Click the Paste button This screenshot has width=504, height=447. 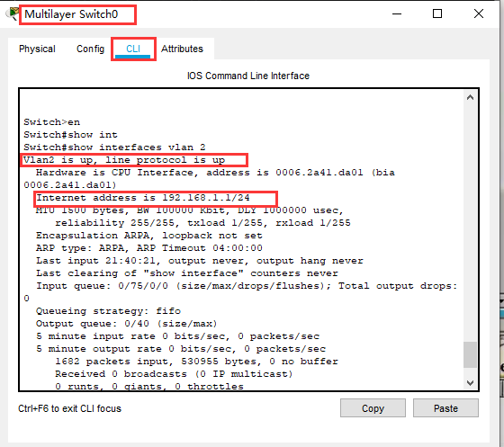tap(445, 408)
